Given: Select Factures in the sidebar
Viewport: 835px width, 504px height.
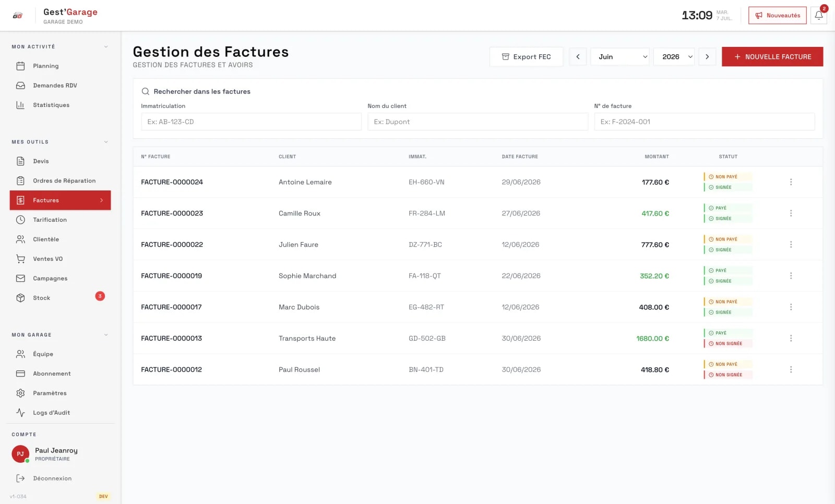Looking at the screenshot, I should click(60, 200).
